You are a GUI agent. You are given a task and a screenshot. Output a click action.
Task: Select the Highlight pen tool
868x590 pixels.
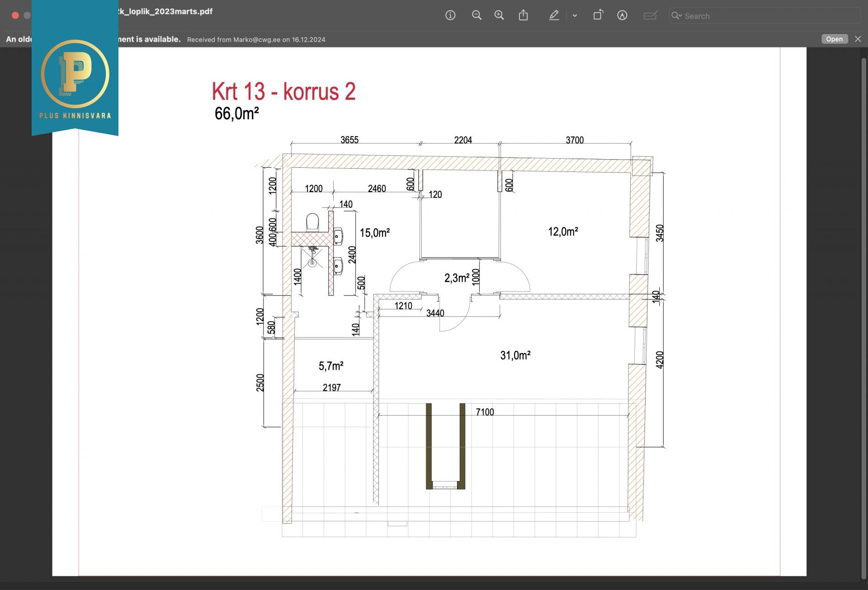point(554,15)
